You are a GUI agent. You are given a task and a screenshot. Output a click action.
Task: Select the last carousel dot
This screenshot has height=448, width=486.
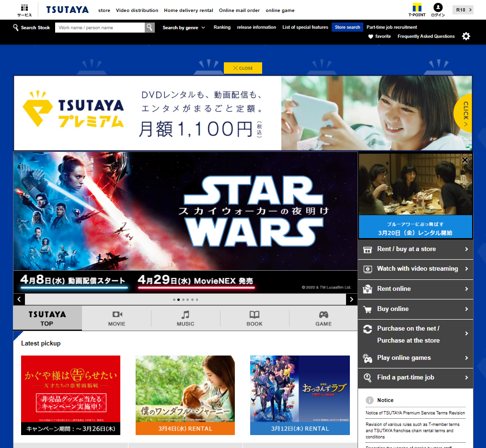[197, 299]
